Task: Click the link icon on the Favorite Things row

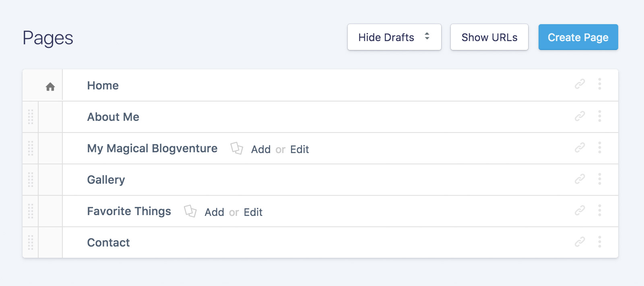Action: coord(579,211)
